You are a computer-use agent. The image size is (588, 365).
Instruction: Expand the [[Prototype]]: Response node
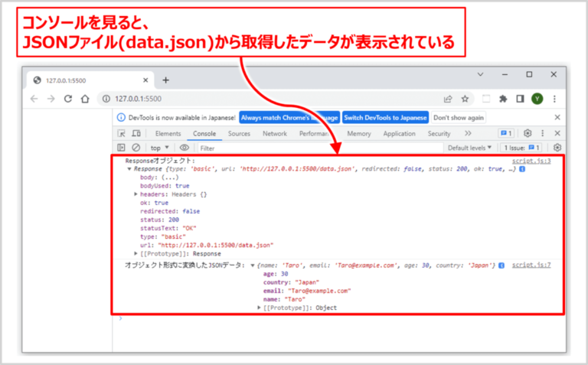[x=136, y=253]
